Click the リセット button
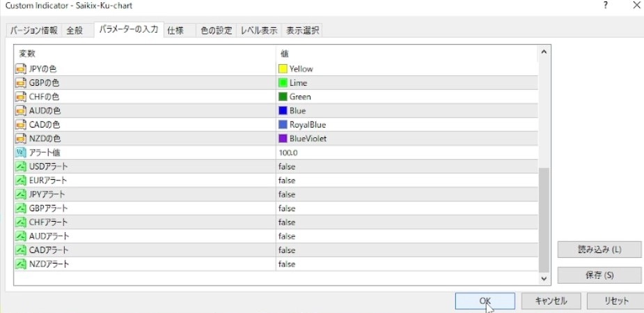Image resolution: width=644 pixels, height=313 pixels. [616, 301]
